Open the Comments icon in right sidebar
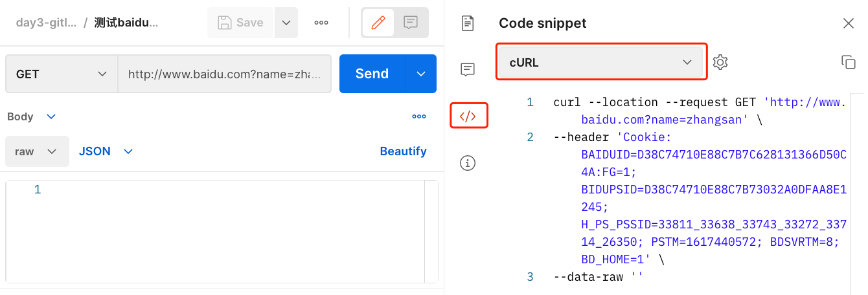868x295 pixels. tap(468, 69)
